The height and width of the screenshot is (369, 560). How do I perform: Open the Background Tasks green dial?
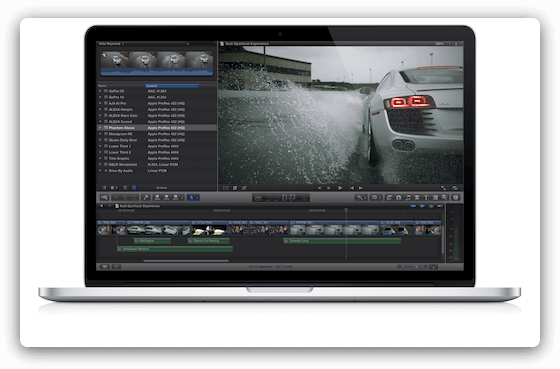click(258, 198)
